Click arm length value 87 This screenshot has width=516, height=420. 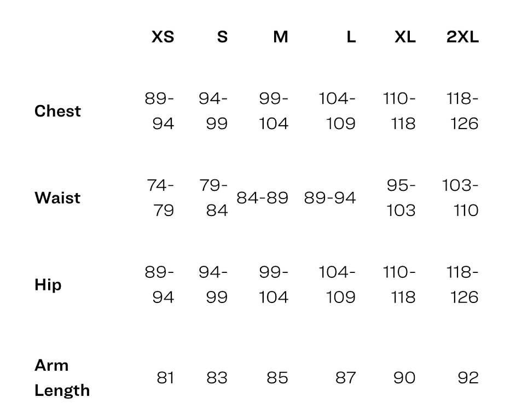[x=345, y=378]
